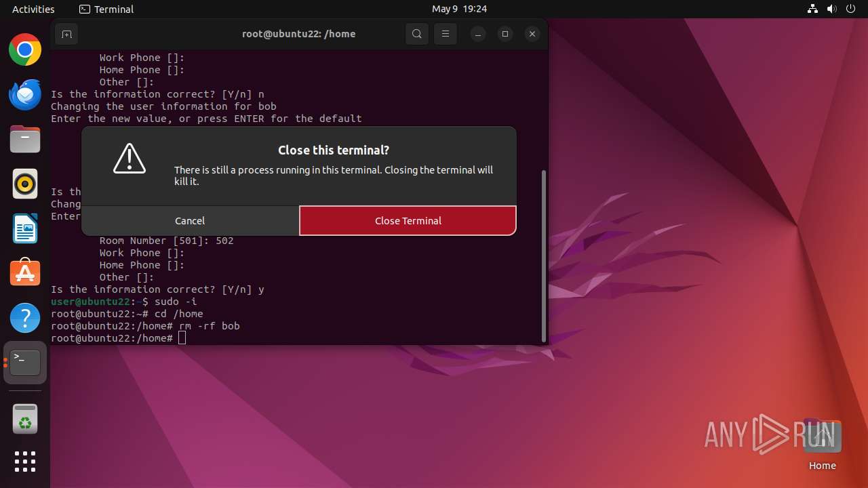
Task: Open the power system menu icon
Action: [850, 9]
